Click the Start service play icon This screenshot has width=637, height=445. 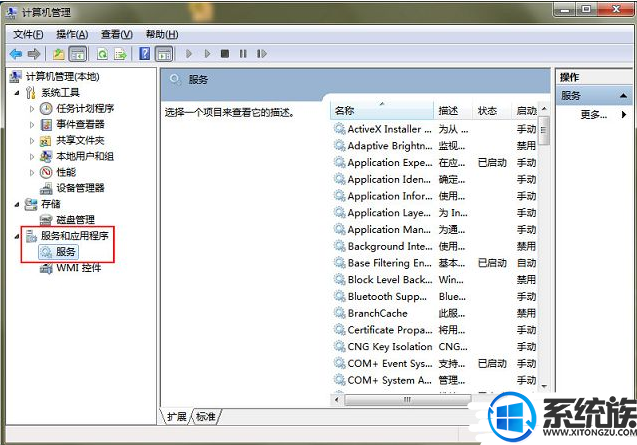click(x=189, y=54)
